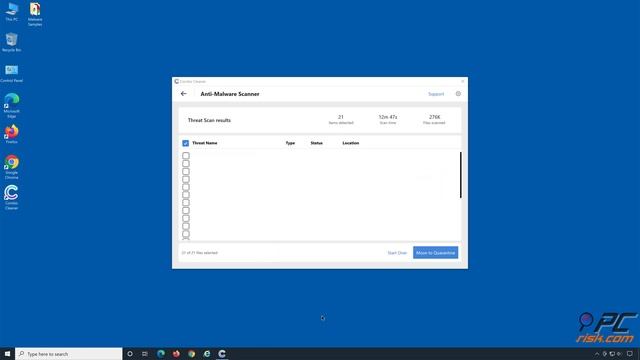The height and width of the screenshot is (360, 640).
Task: Click the threat list vertical scrollbar
Action: [x=460, y=175]
